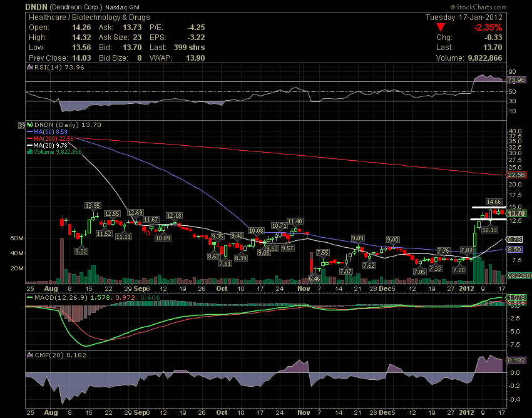
Task: Select the DNDN ticker symbol in the title
Action: click(36, 7)
